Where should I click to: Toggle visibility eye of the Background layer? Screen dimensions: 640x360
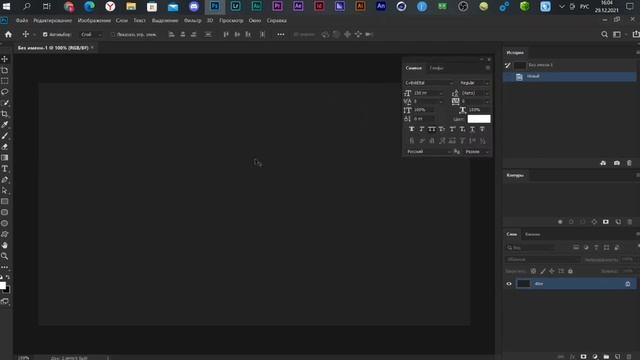click(509, 284)
